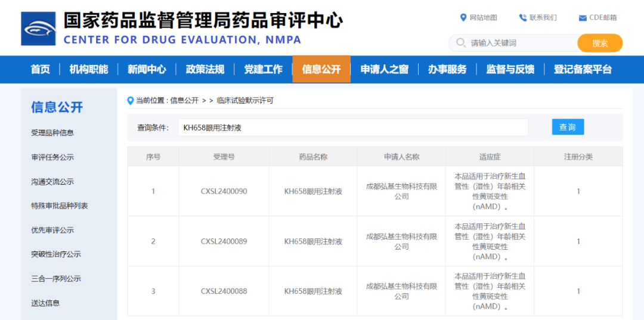Click the 药品名称 column header
Screen dimensions: 644x320
click(x=314, y=157)
